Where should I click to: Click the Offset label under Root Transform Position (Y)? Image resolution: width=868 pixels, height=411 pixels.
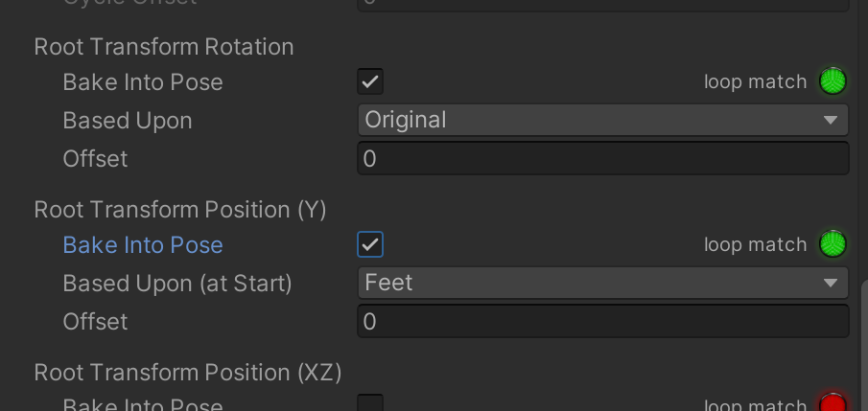tap(95, 322)
